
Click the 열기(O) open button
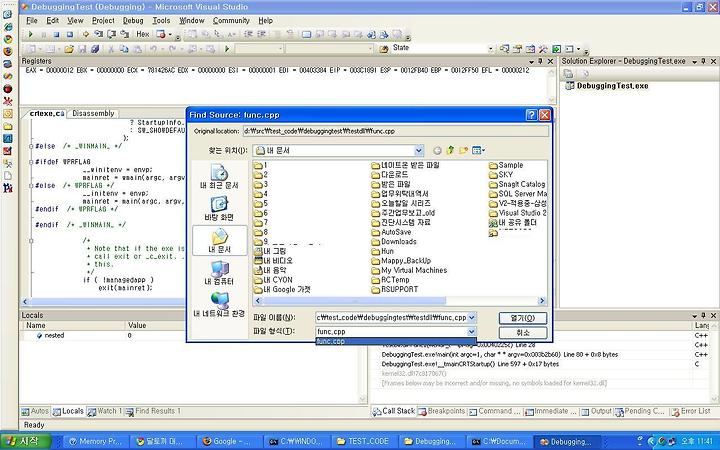[523, 318]
